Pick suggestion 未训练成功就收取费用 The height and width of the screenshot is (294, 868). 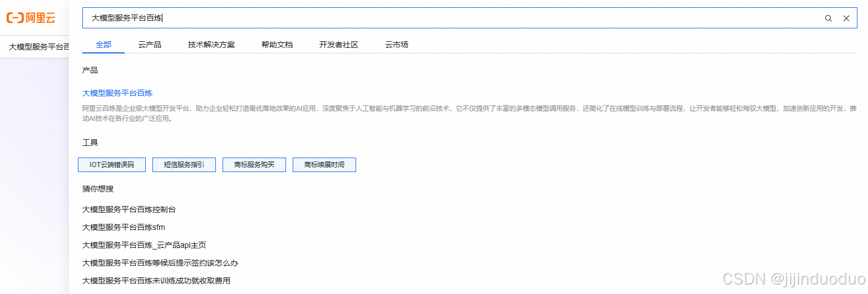point(156,281)
